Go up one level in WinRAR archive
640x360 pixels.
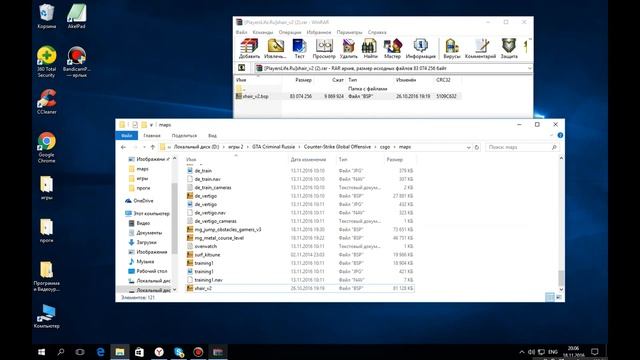242,68
